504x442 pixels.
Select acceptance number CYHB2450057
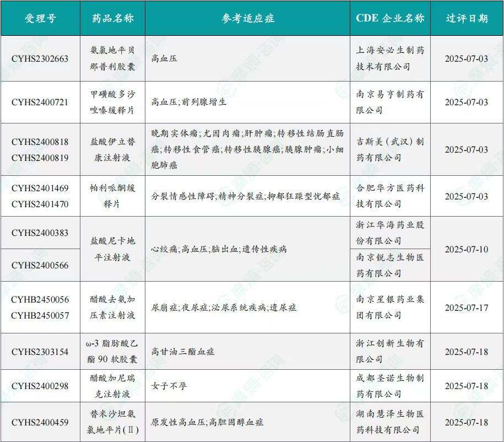tap(40, 316)
